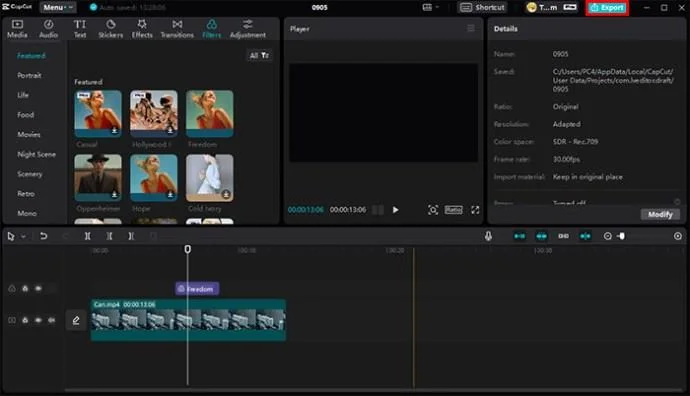Click the Delete left trim tool

pyautogui.click(x=109, y=236)
